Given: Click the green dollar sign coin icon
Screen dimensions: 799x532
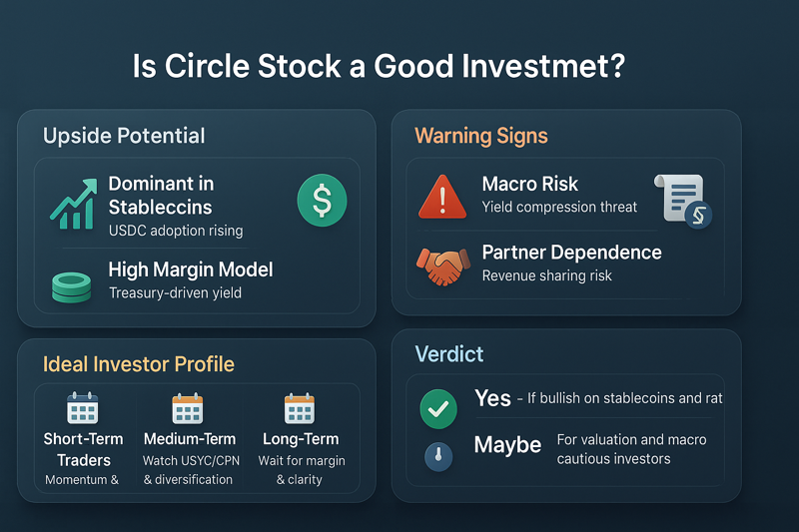Looking at the screenshot, I should click(x=322, y=200).
